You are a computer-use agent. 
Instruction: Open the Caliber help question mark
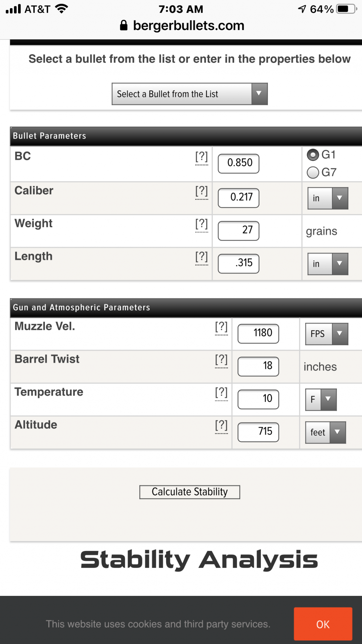coord(202,191)
